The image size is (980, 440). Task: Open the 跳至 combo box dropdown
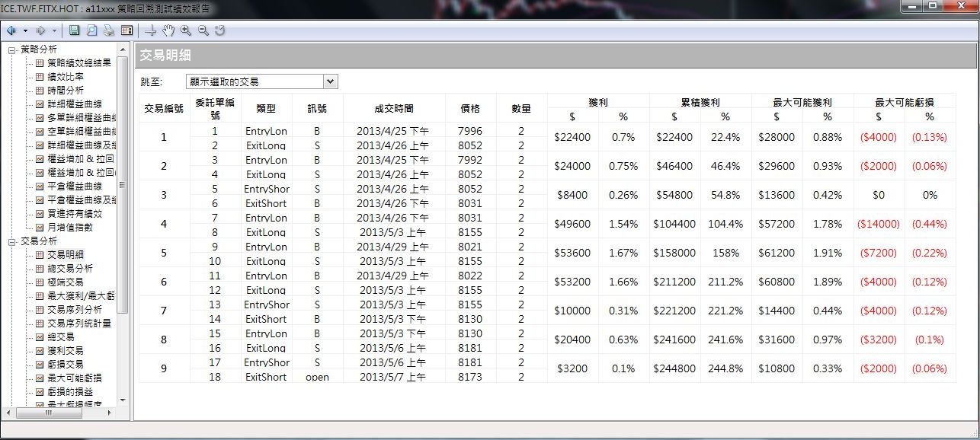[x=330, y=81]
